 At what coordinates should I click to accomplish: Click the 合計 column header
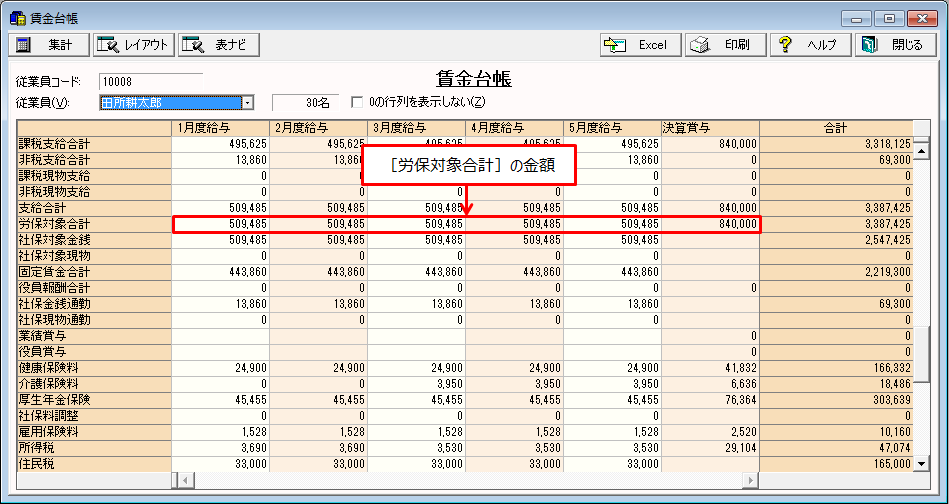point(835,127)
